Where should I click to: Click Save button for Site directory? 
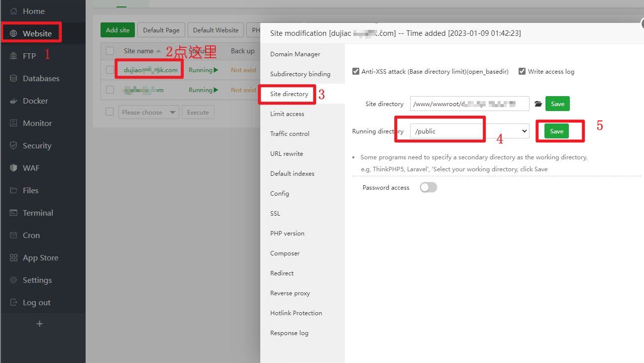click(x=557, y=104)
